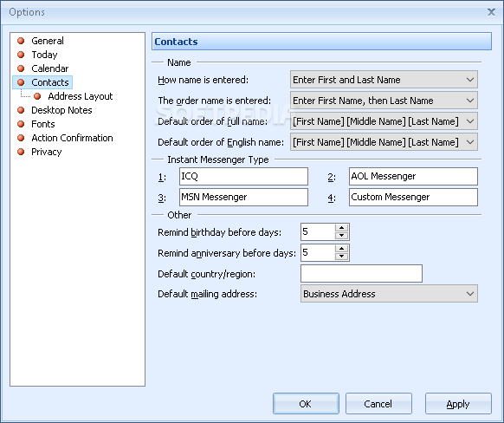The width and height of the screenshot is (504, 423).
Task: Decrease remind birthday days with down arrow
Action: tap(341, 236)
